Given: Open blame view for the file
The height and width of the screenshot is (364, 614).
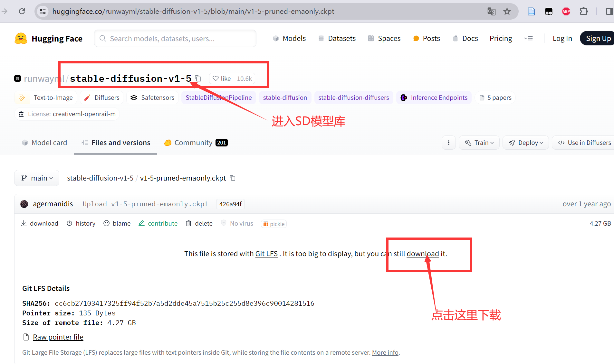Looking at the screenshot, I should coord(117,223).
